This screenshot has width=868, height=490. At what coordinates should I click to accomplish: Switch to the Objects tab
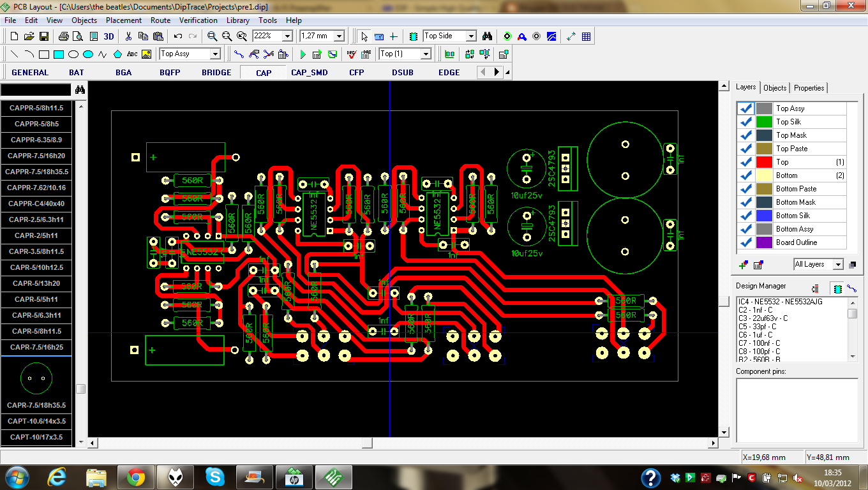pos(775,88)
